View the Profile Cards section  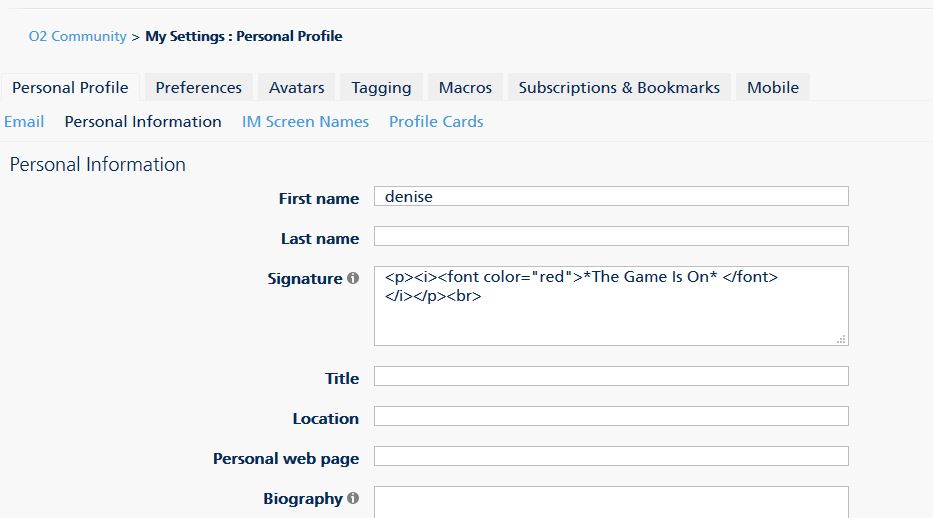point(436,121)
